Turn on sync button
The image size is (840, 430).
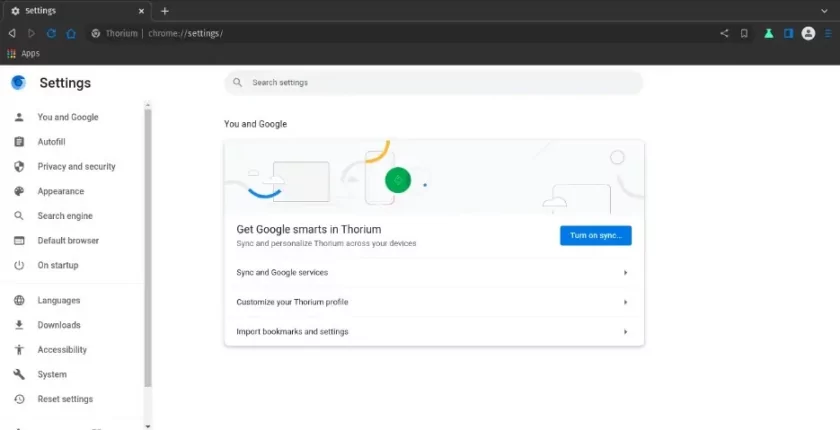pyautogui.click(x=596, y=236)
